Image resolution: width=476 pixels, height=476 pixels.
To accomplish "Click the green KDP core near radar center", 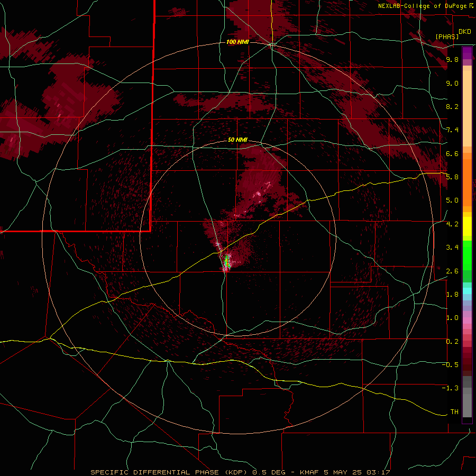I will coord(226,261).
